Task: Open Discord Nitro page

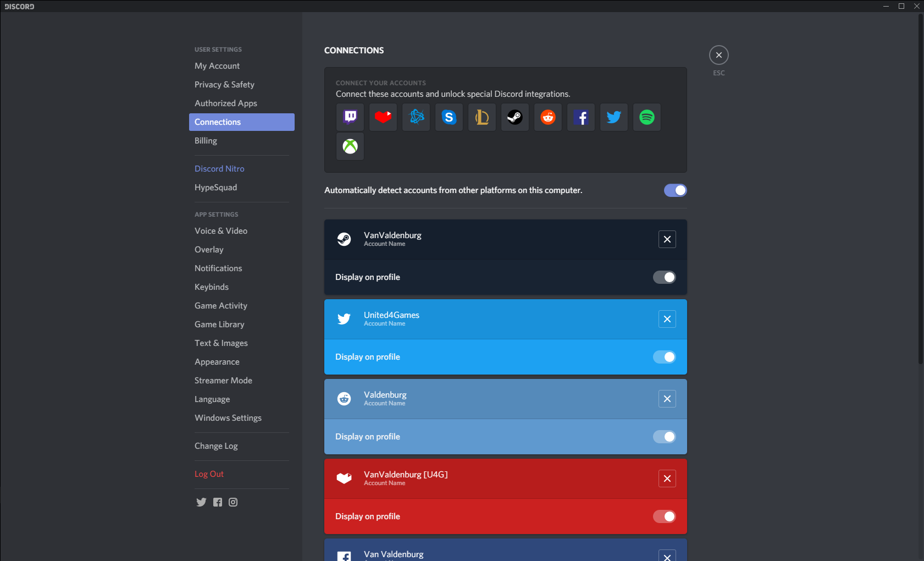Action: click(x=242, y=169)
